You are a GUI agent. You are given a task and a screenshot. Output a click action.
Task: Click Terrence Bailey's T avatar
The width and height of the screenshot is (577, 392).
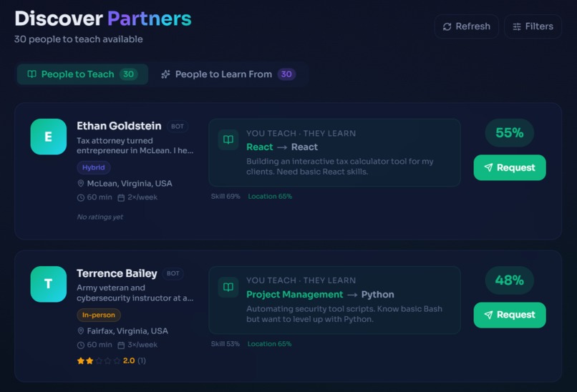[x=49, y=284]
